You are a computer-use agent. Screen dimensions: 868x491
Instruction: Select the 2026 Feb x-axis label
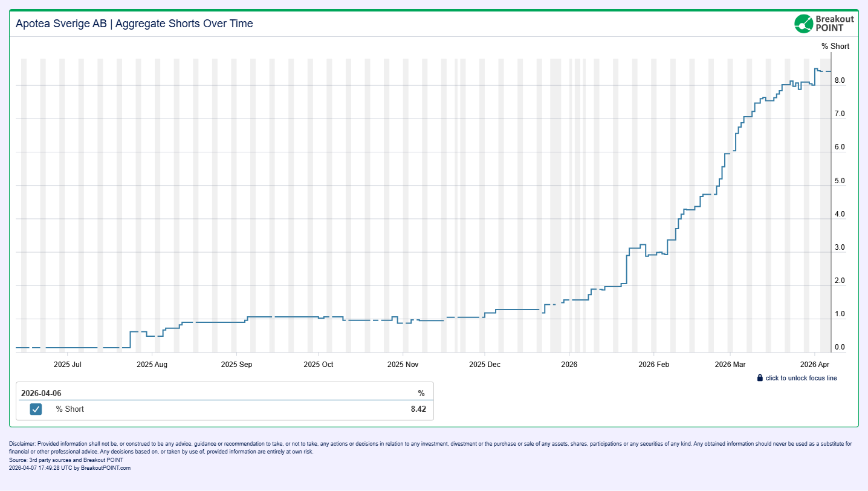pyautogui.click(x=654, y=365)
